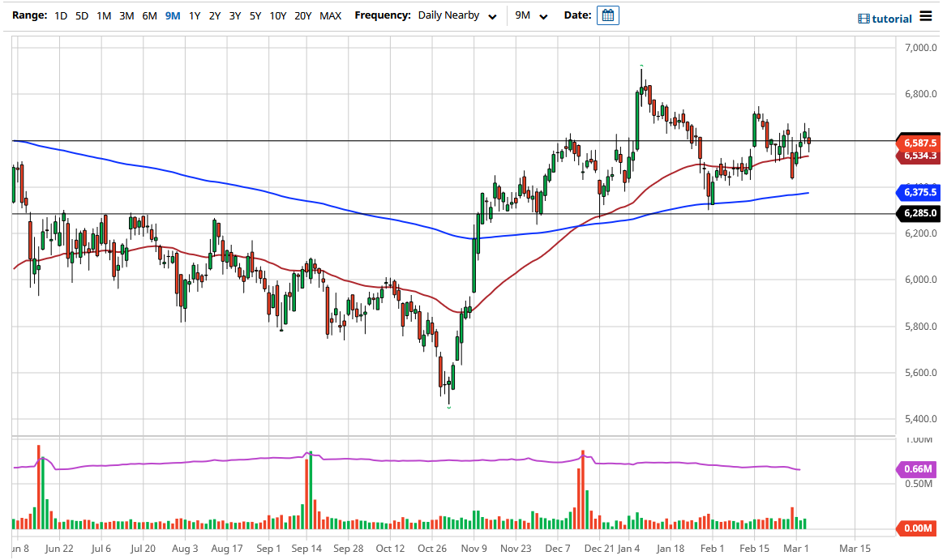
Task: Select the 1D range
Action: point(60,15)
